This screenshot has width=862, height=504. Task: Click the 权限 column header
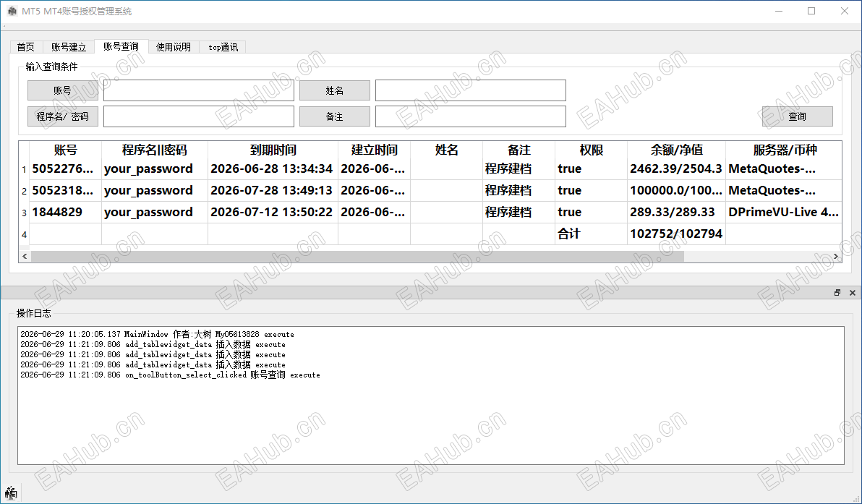point(591,150)
